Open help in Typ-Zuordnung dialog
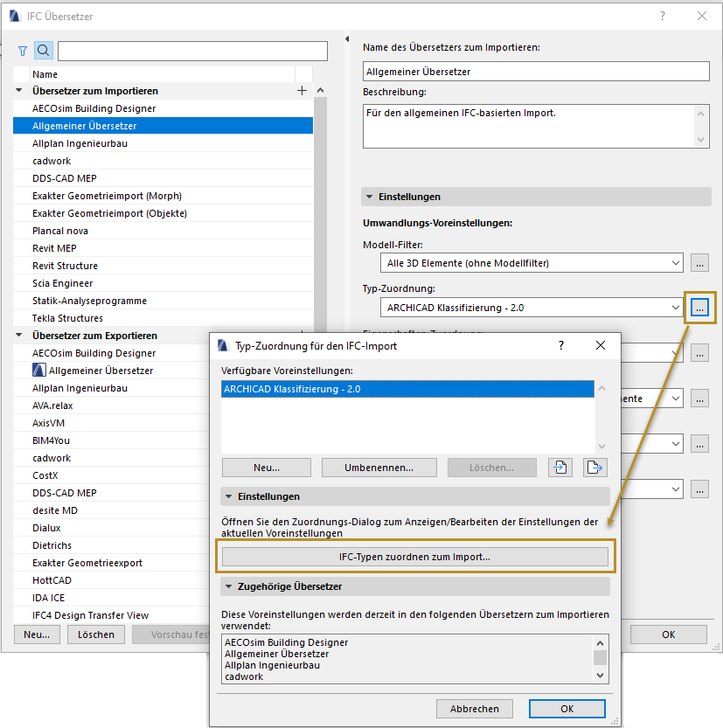 (561, 345)
